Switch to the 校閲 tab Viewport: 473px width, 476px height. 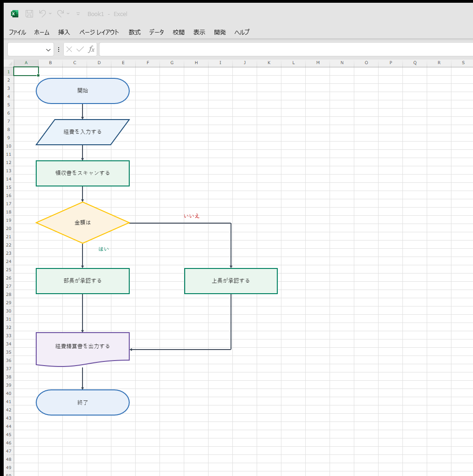179,32
